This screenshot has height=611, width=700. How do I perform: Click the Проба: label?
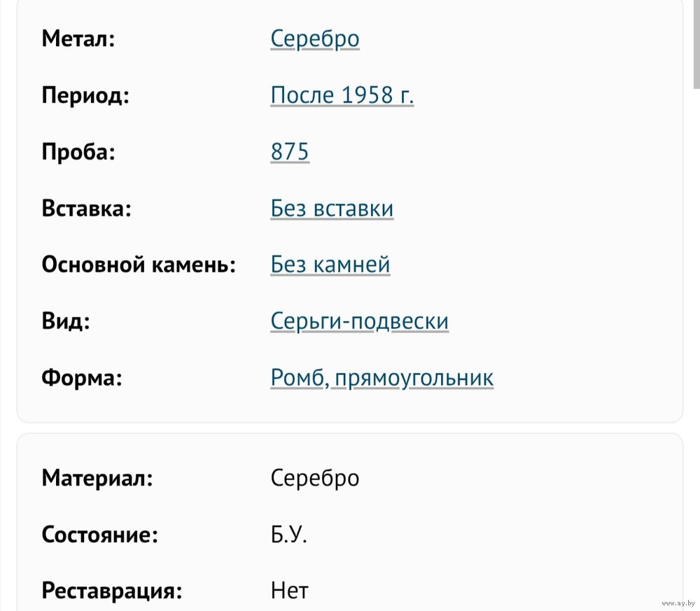[78, 152]
